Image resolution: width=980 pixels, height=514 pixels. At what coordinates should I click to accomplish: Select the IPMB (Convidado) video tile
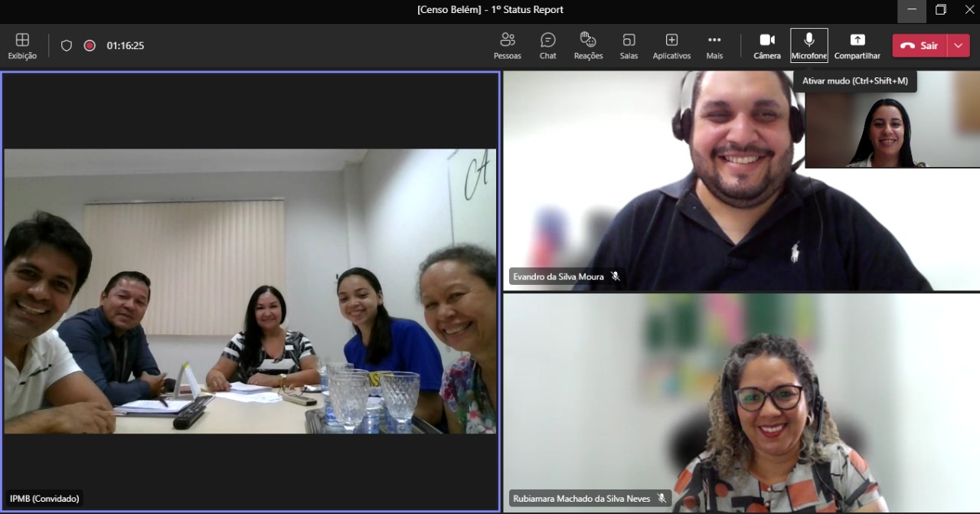(x=250, y=291)
